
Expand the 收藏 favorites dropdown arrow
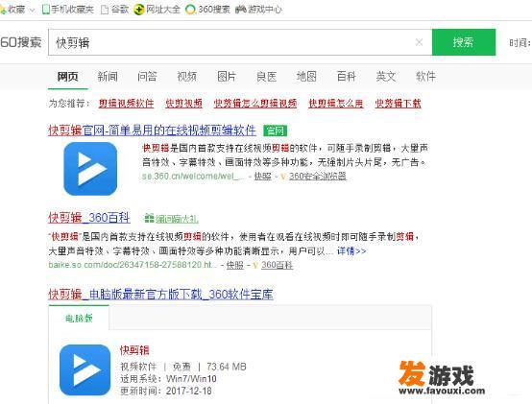click(x=33, y=11)
